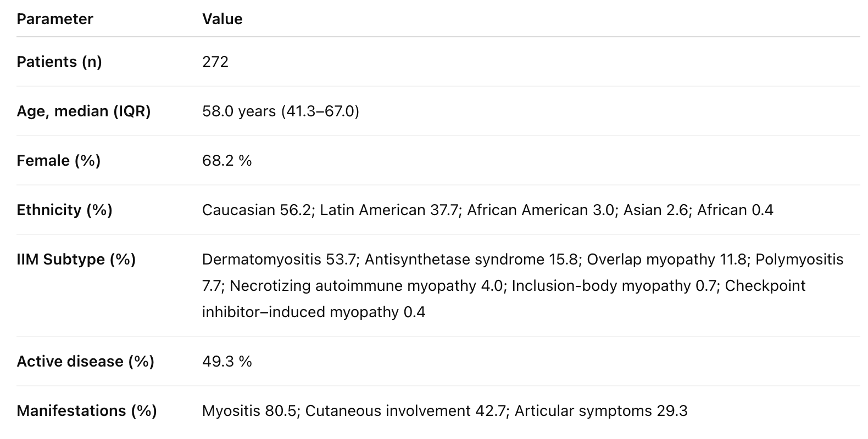The image size is (868, 439).
Task: Click the Value column header
Action: (222, 19)
